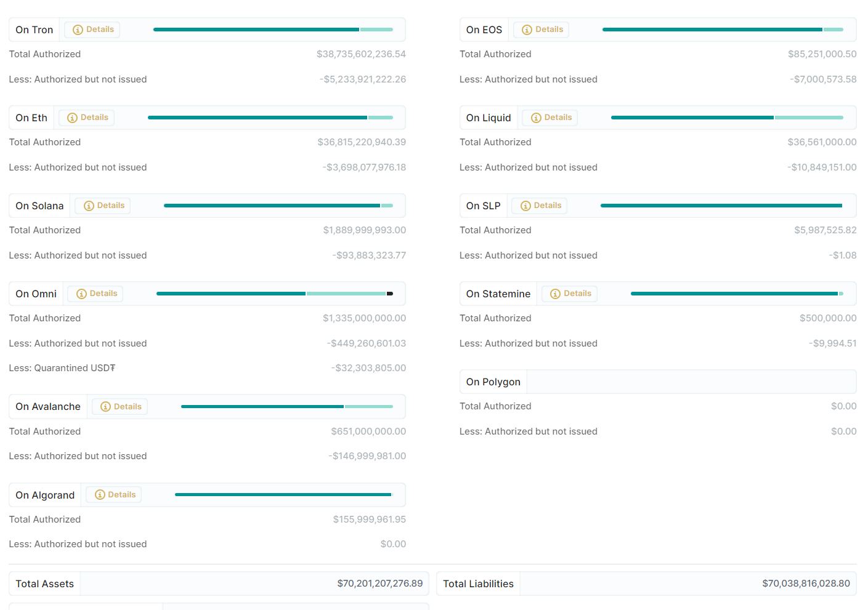
Task: Click the On Omni authorization bar
Action: 275,294
